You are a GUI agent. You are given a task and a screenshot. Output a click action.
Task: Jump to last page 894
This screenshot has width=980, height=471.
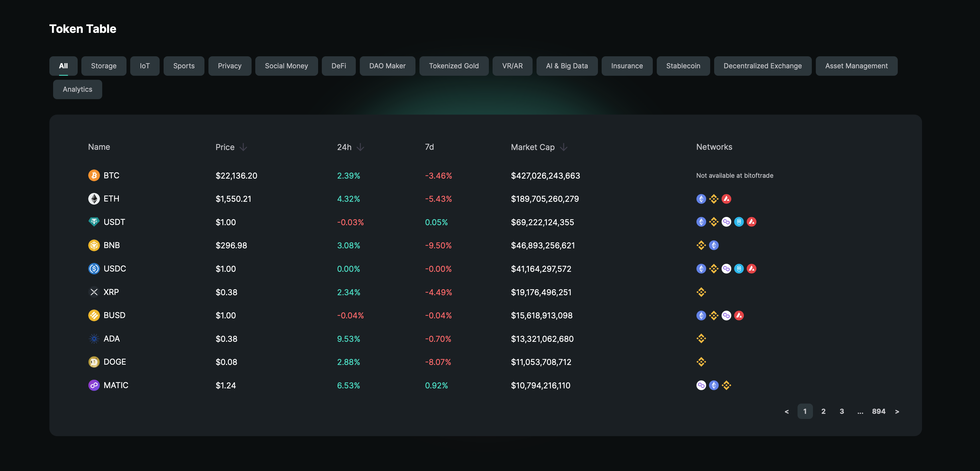(878, 411)
